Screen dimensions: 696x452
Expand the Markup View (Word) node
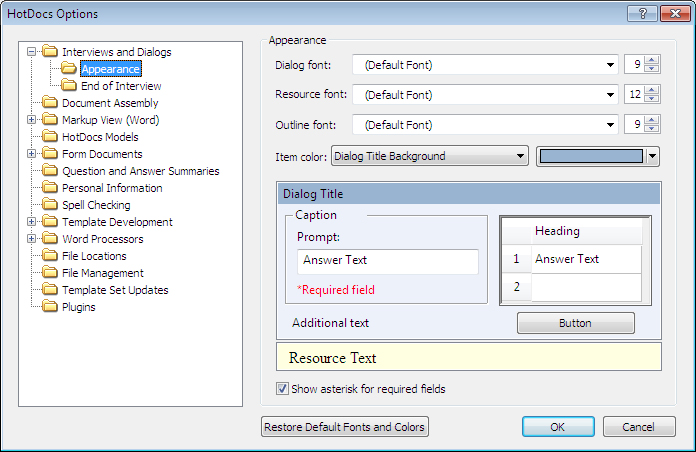coord(32,119)
